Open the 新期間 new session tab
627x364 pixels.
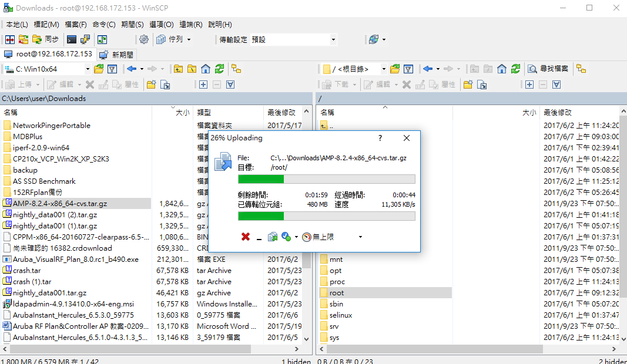pos(116,55)
